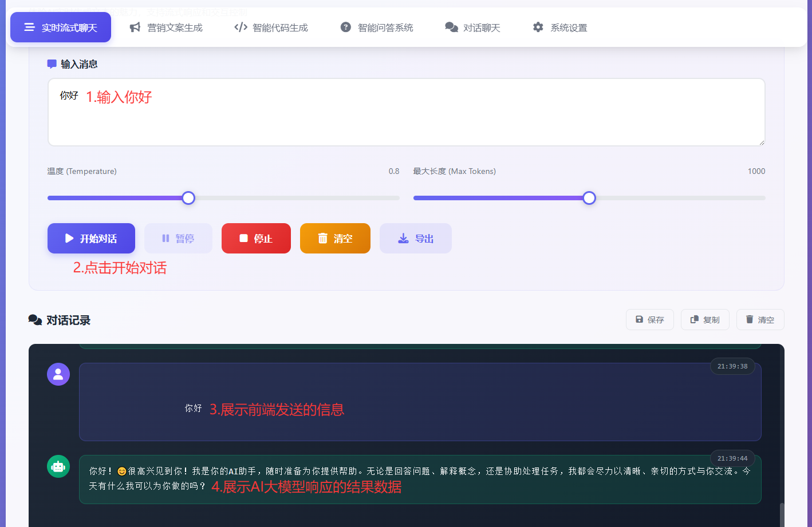The width and height of the screenshot is (812, 527).
Task: Click the megaphone icon for 营销文案生成
Action: pos(135,27)
